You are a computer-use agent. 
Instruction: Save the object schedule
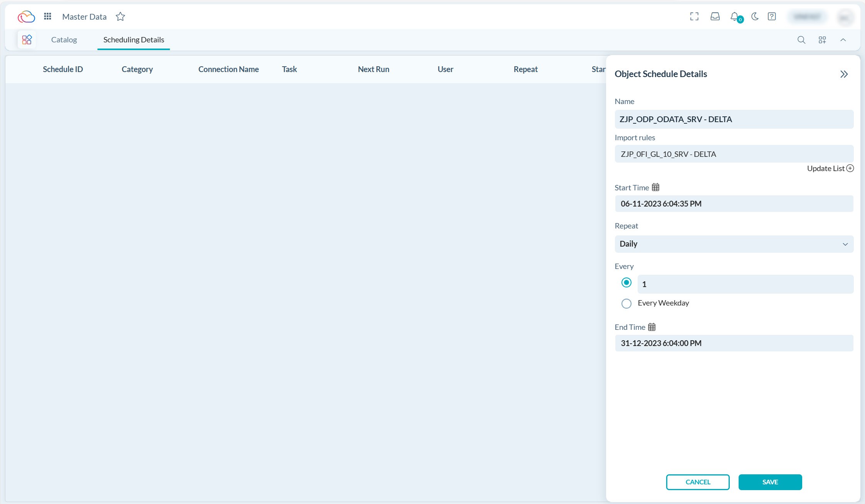(770, 482)
